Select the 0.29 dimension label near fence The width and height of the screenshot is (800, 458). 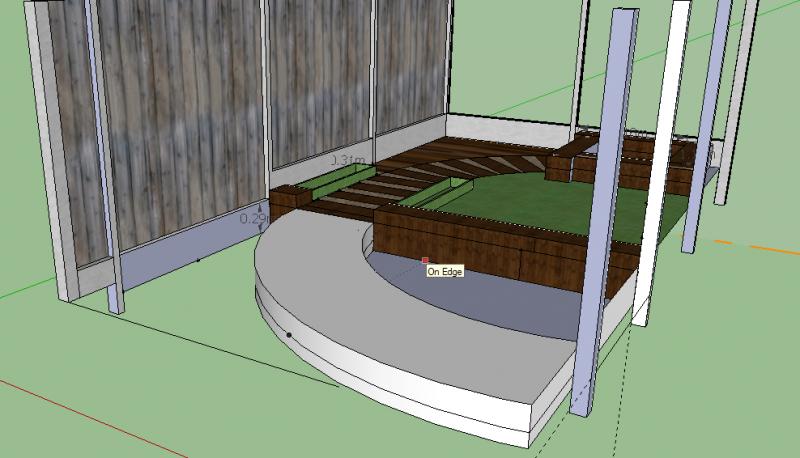coord(253,217)
